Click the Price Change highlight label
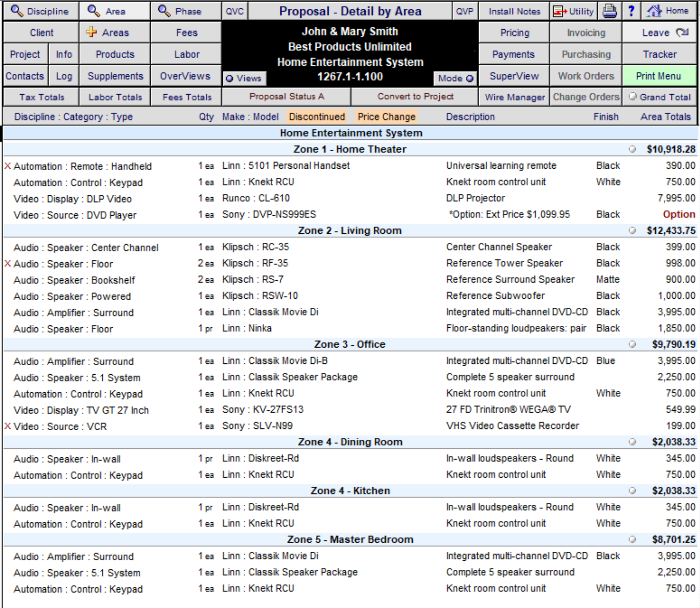This screenshot has height=608, width=700. click(x=386, y=117)
